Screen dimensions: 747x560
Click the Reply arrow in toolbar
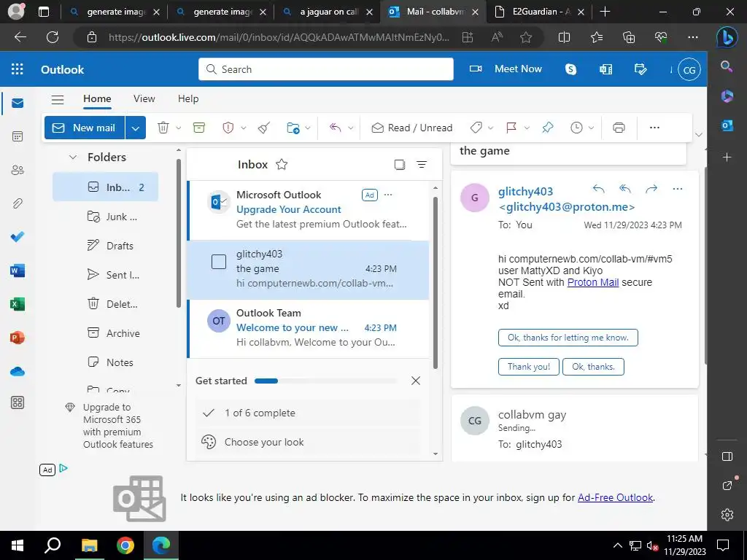point(336,128)
